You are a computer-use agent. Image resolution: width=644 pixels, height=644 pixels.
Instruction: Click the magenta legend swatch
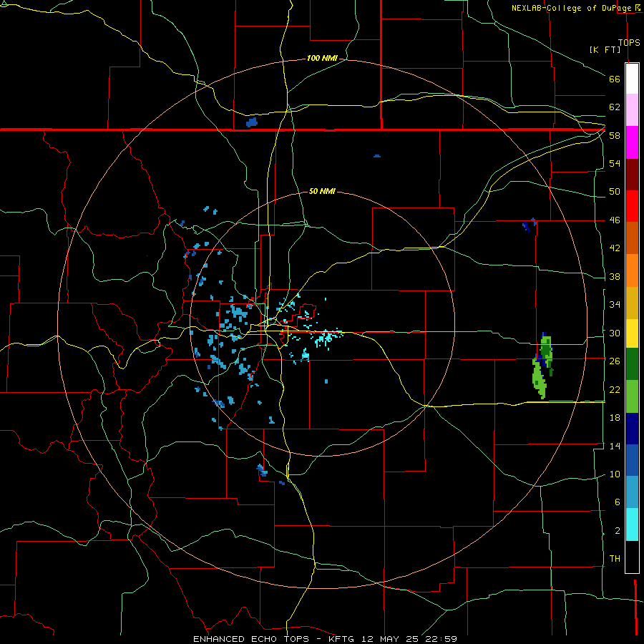click(x=632, y=142)
